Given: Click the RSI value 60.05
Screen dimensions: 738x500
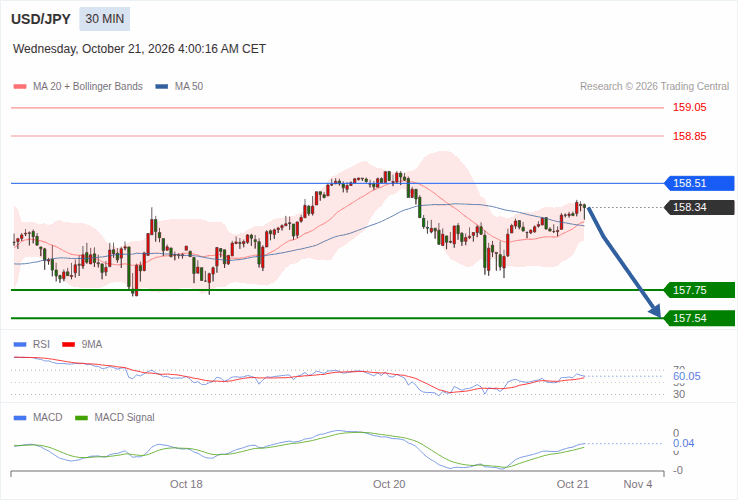Looking at the screenshot, I should pos(687,376).
